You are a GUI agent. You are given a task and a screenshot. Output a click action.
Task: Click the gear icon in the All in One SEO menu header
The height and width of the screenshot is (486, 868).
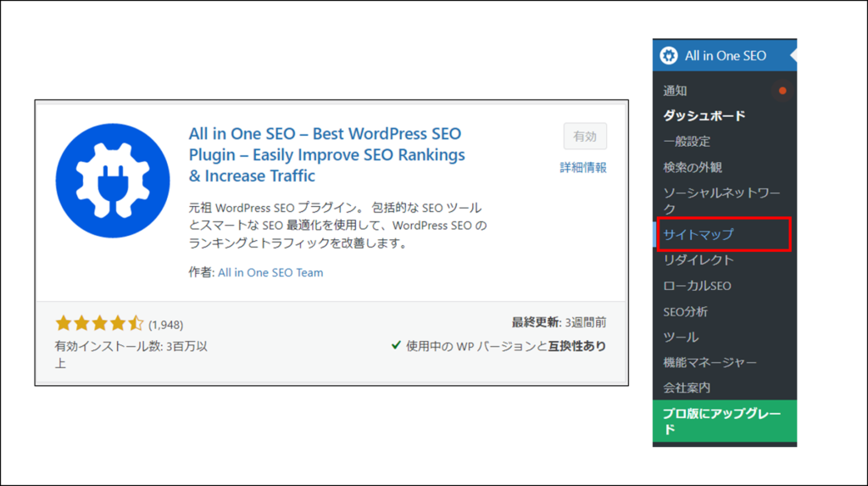669,55
